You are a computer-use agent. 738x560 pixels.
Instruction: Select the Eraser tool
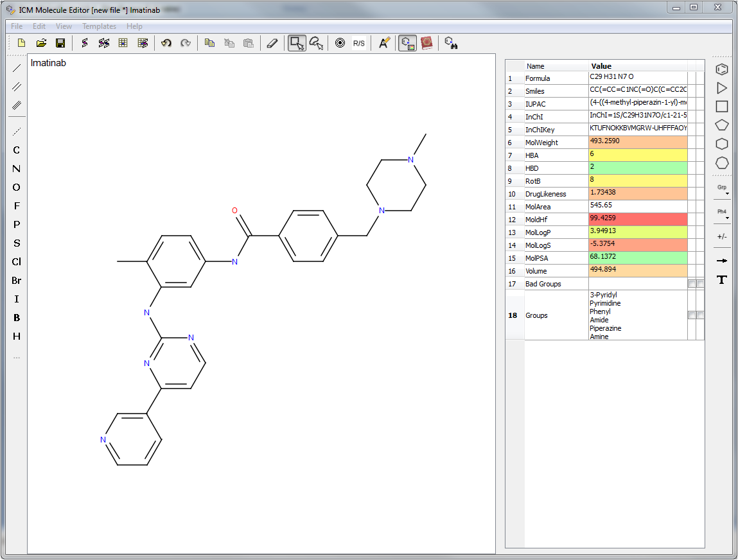click(272, 43)
